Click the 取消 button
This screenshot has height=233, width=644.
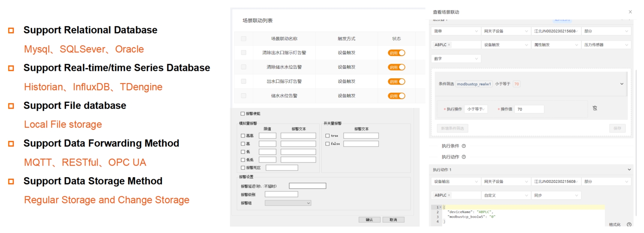point(393,220)
